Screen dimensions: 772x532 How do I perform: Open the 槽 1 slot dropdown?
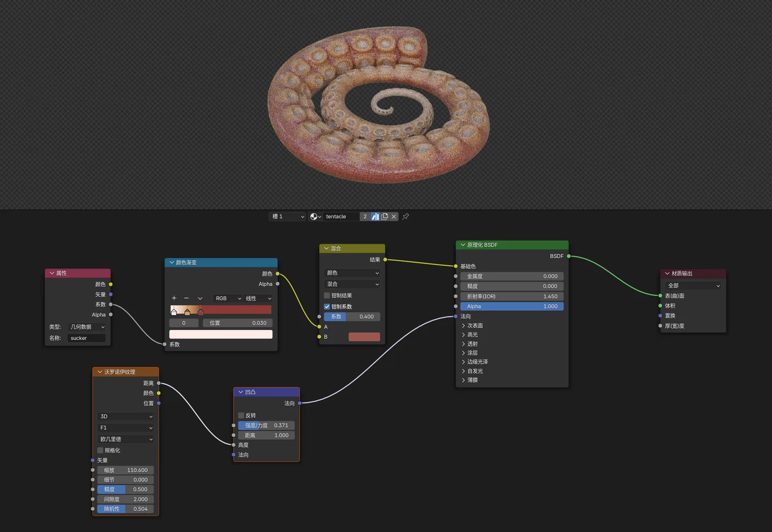coord(287,216)
